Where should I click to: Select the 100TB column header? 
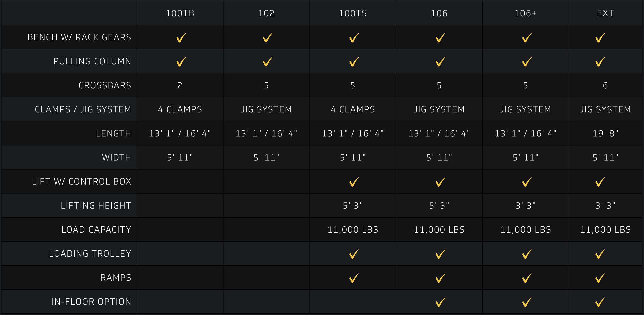[x=180, y=13]
